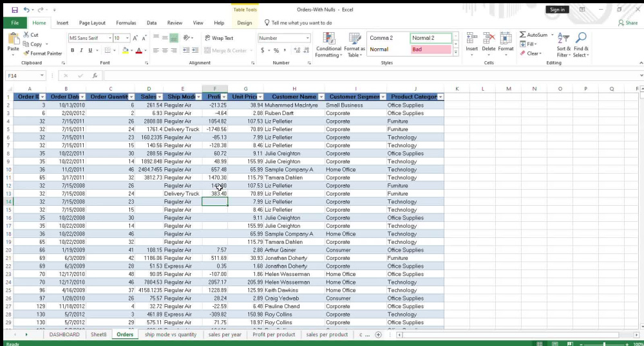The width and height of the screenshot is (644, 346).
Task: Click the decrease indent icon
Action: [x=186, y=50]
